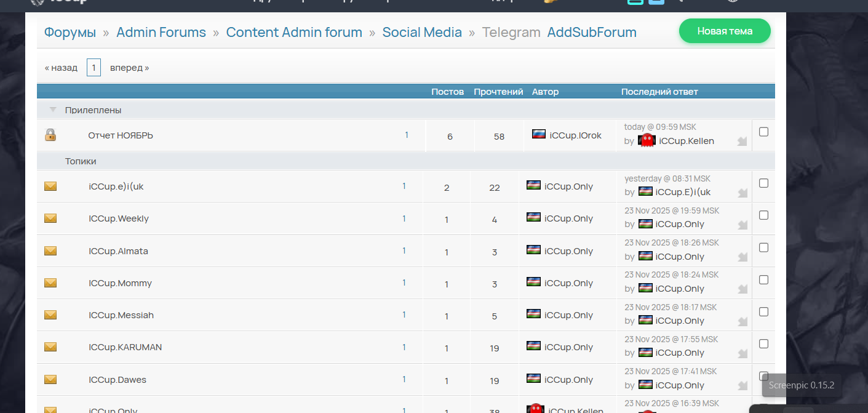Open page 1 link of ICCup.KARUMAN topic
Image resolution: width=868 pixels, height=413 pixels.
pyautogui.click(x=404, y=347)
